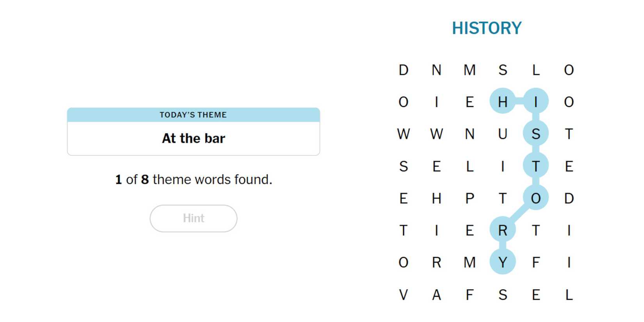
Task: Select the letter U in the grid
Action: point(502,134)
